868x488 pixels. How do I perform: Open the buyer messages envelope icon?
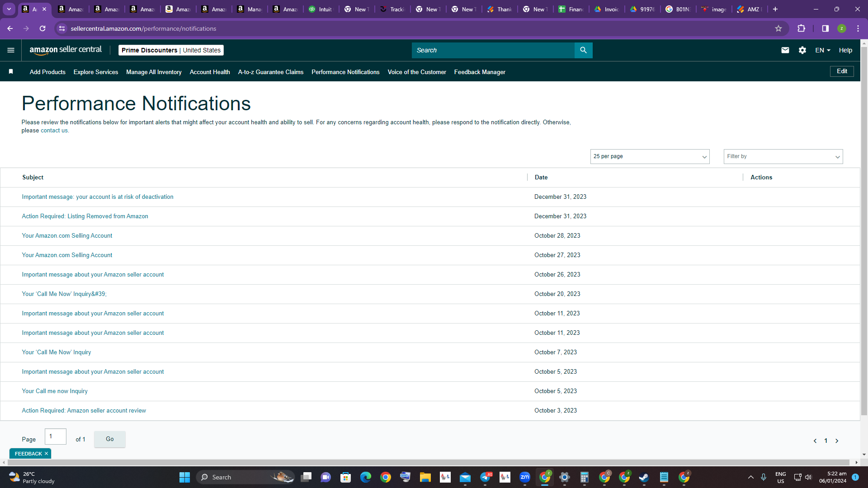tap(785, 50)
